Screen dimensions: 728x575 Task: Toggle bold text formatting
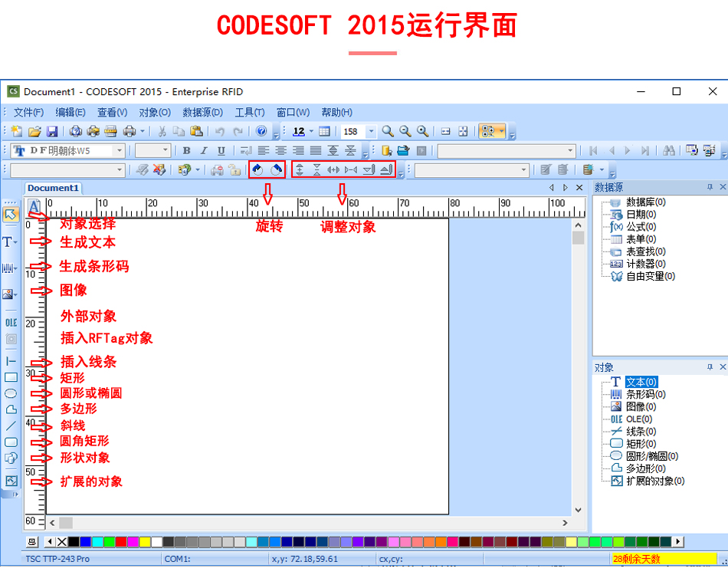tap(187, 150)
